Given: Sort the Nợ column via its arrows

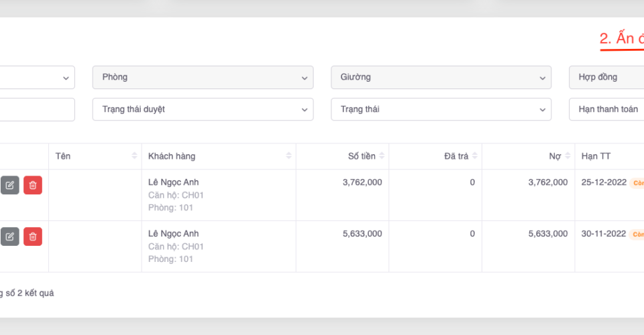Looking at the screenshot, I should 568,156.
